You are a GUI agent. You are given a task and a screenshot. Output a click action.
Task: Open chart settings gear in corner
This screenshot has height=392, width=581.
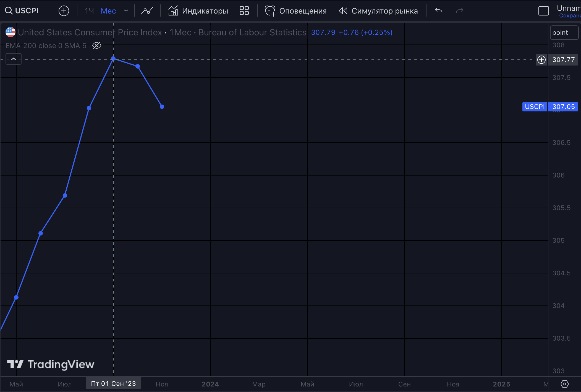coord(564,384)
